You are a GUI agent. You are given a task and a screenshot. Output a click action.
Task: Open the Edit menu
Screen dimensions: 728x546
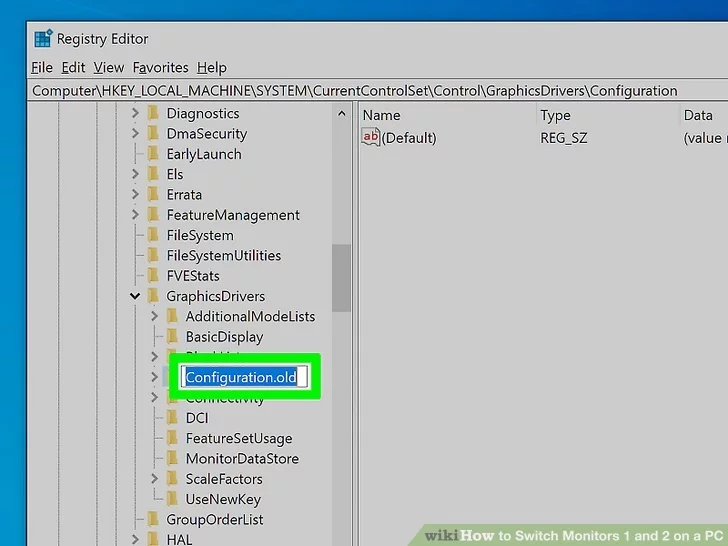click(73, 67)
